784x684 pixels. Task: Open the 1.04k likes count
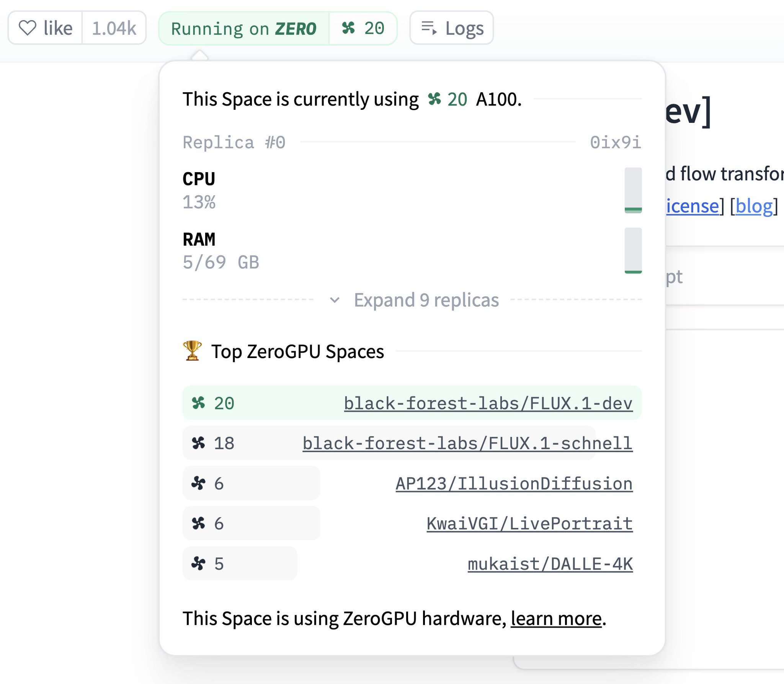pyautogui.click(x=114, y=28)
